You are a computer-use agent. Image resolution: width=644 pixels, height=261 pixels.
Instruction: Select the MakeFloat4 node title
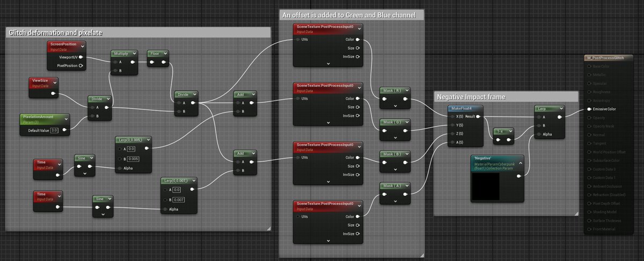point(462,108)
